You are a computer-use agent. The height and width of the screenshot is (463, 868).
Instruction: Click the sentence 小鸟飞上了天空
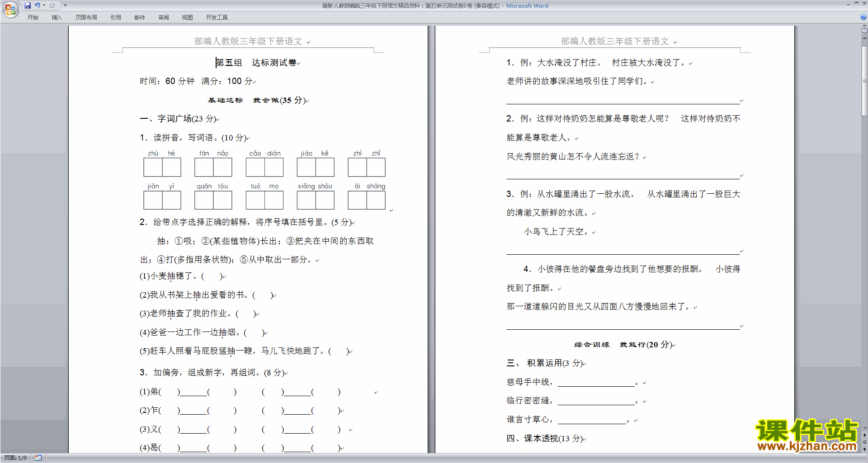tap(557, 232)
